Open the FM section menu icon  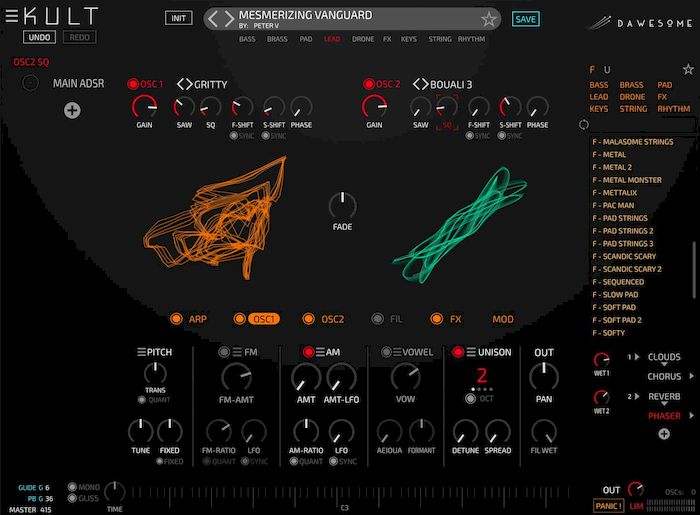pos(238,352)
